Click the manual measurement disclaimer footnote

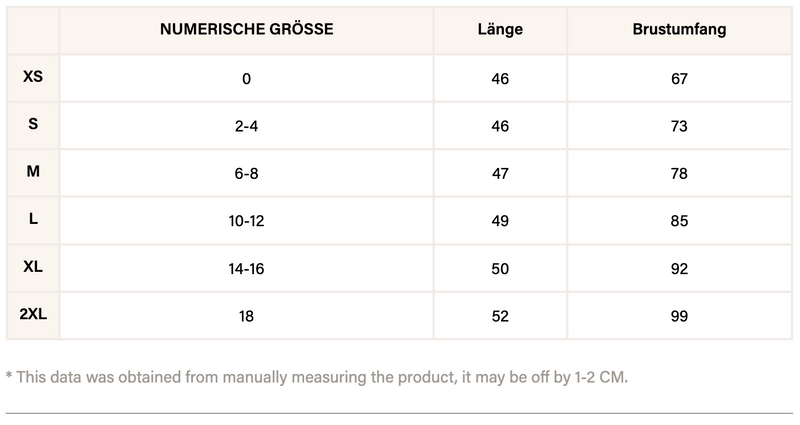(x=318, y=377)
